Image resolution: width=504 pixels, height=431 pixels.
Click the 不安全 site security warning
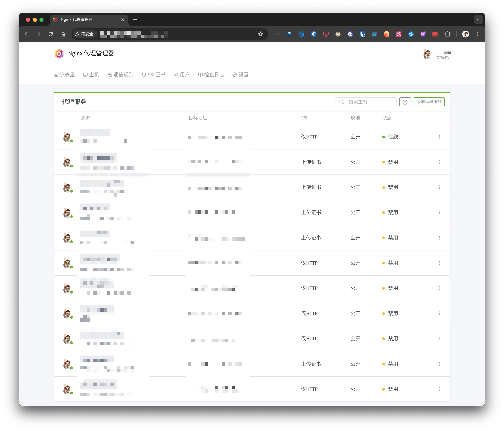click(x=84, y=34)
